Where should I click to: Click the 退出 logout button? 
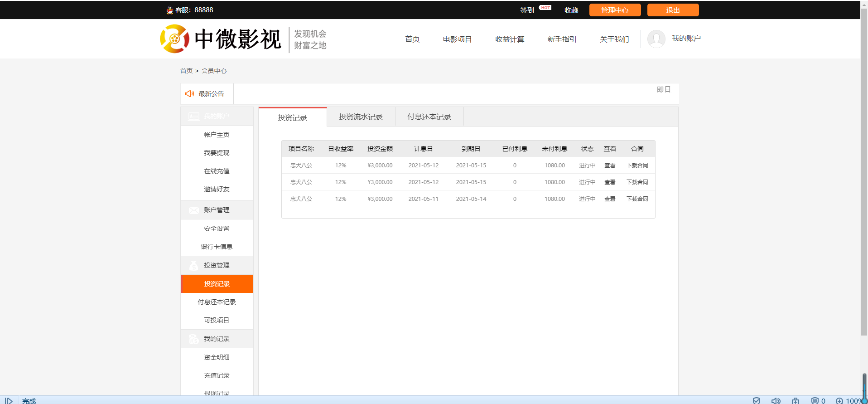pos(673,10)
